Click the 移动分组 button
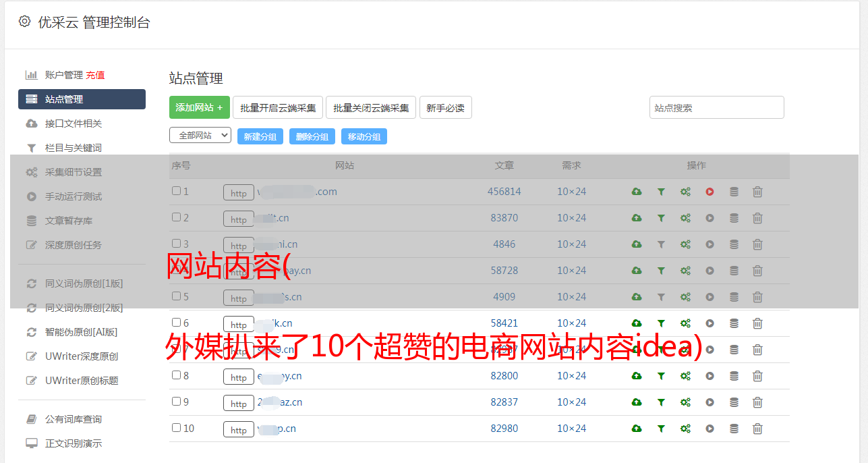The image size is (868, 463). pyautogui.click(x=364, y=136)
